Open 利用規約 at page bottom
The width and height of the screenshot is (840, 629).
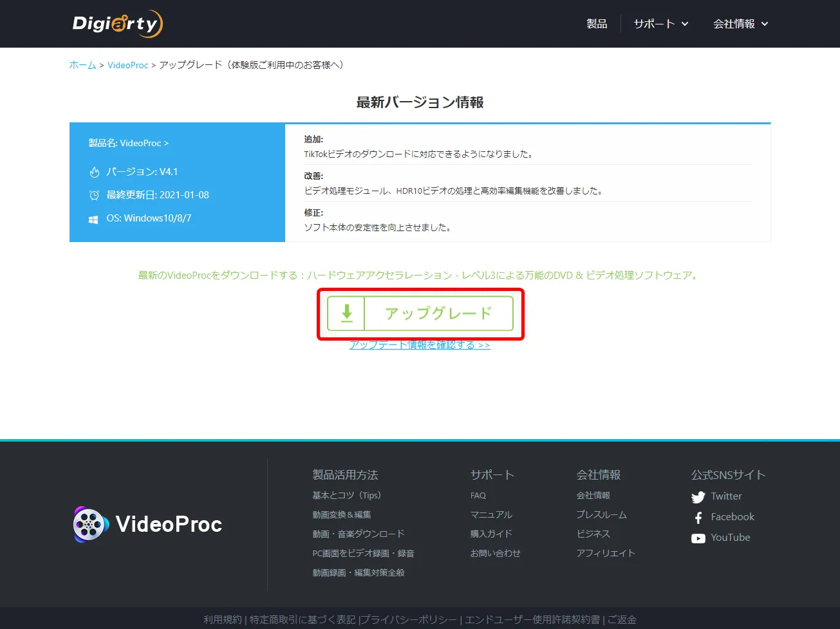(223, 619)
